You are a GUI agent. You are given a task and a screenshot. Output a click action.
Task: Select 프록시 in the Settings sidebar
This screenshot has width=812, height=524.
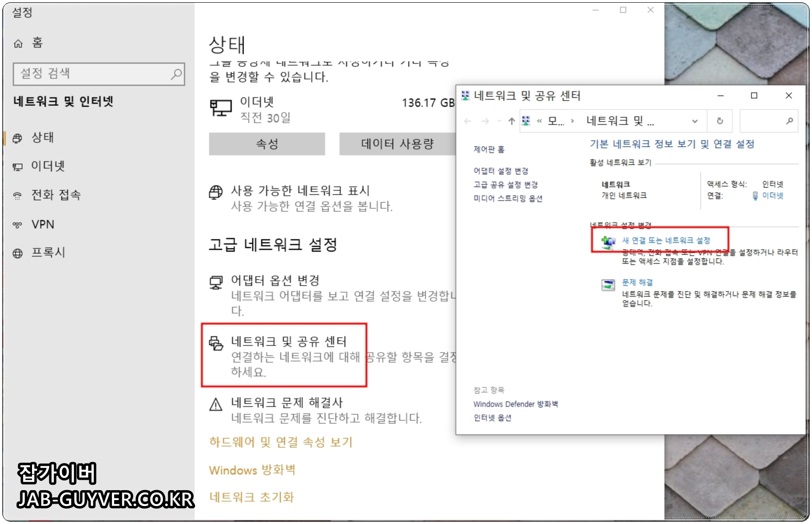(x=48, y=252)
